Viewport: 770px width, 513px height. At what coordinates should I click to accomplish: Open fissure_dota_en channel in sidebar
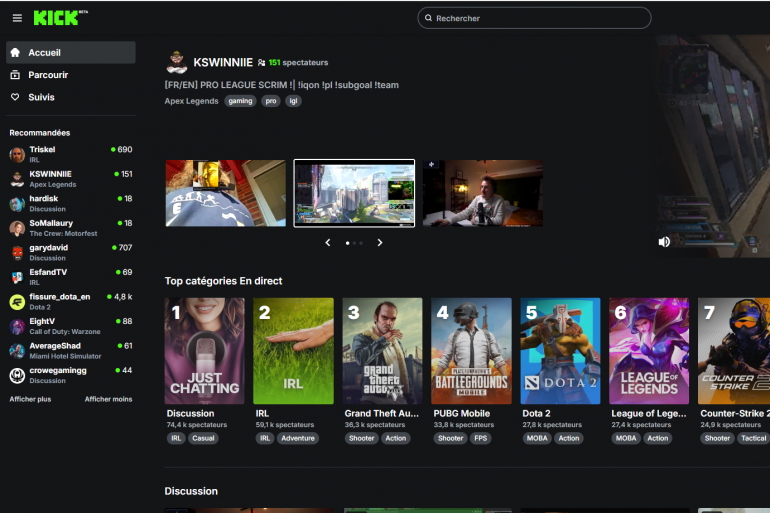point(60,297)
